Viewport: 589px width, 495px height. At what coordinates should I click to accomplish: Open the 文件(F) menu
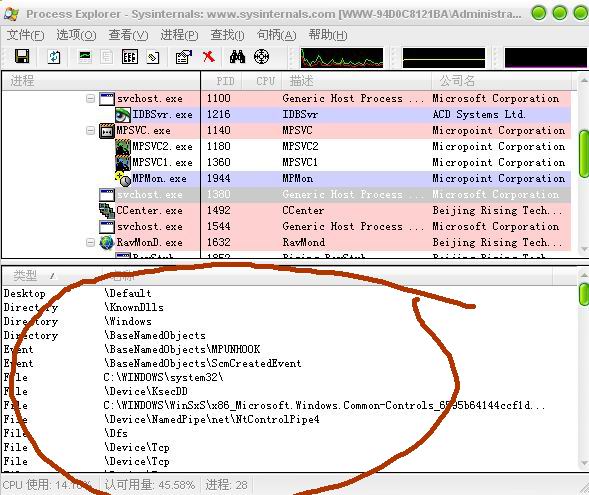25,35
